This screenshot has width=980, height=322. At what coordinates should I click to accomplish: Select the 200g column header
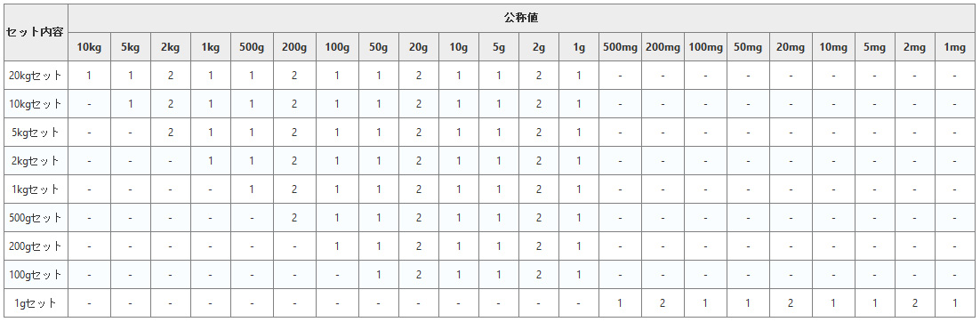tap(294, 47)
